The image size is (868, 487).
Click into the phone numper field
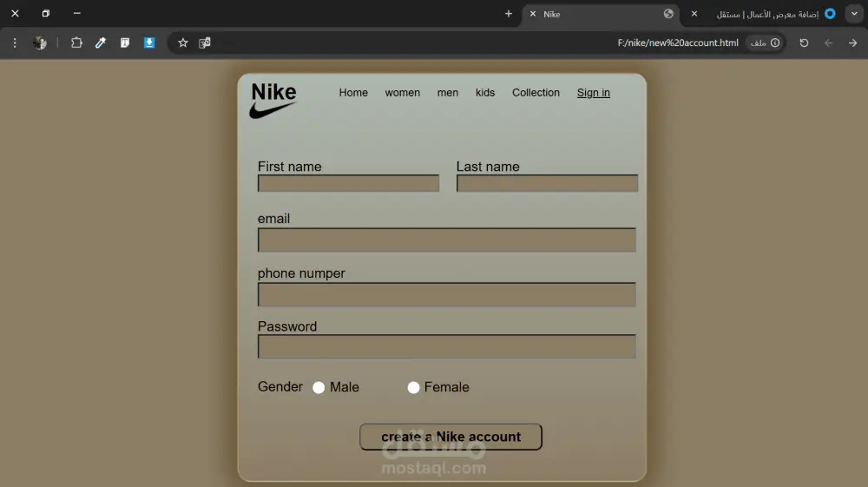[x=447, y=294]
